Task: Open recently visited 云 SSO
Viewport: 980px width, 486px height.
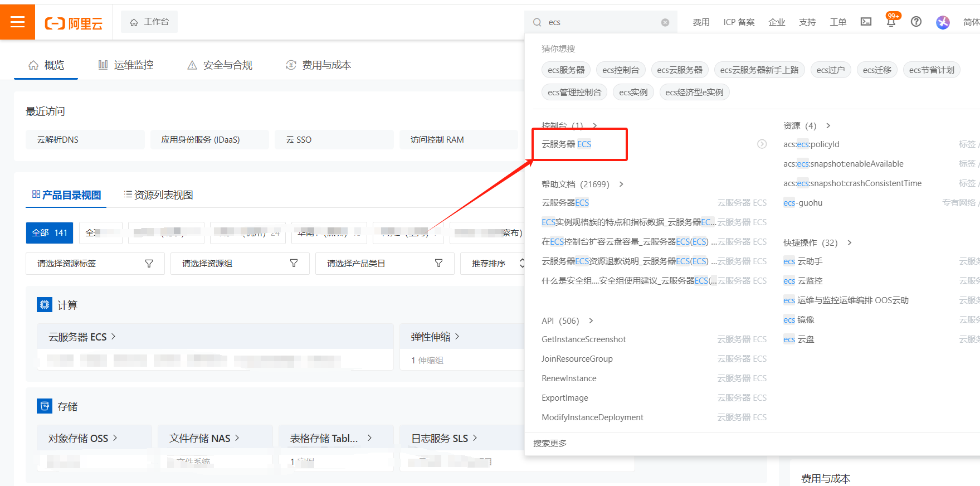Action: pyautogui.click(x=334, y=140)
